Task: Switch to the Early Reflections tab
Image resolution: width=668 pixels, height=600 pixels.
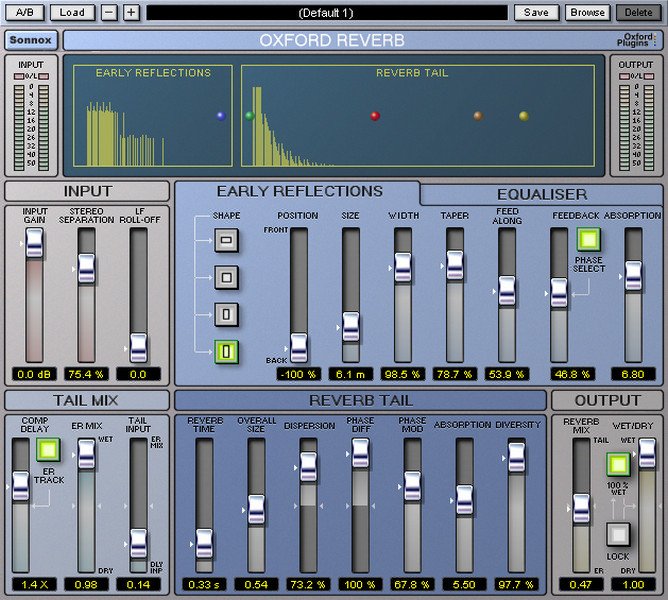Action: click(x=299, y=191)
